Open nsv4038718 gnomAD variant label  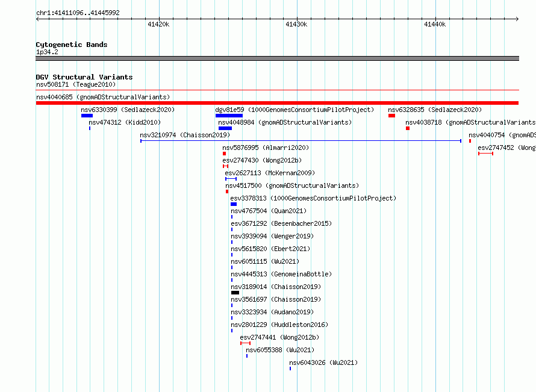pos(470,122)
